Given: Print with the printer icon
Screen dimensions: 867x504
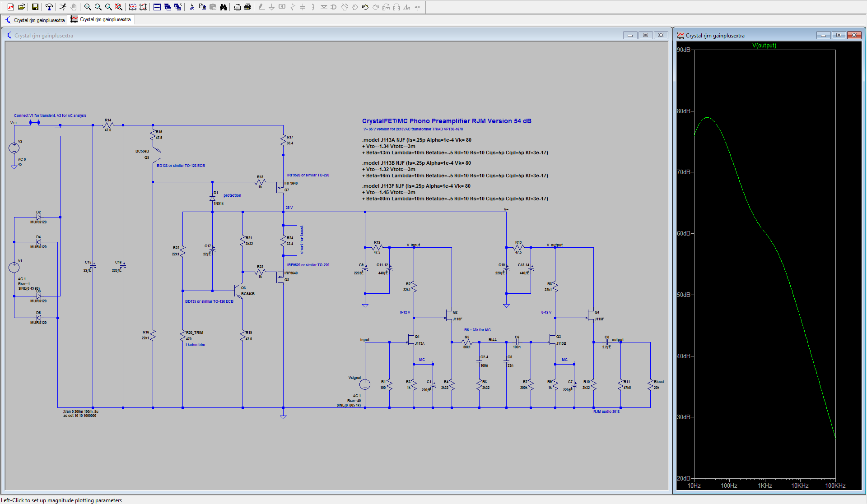Looking at the screenshot, I should (247, 7).
